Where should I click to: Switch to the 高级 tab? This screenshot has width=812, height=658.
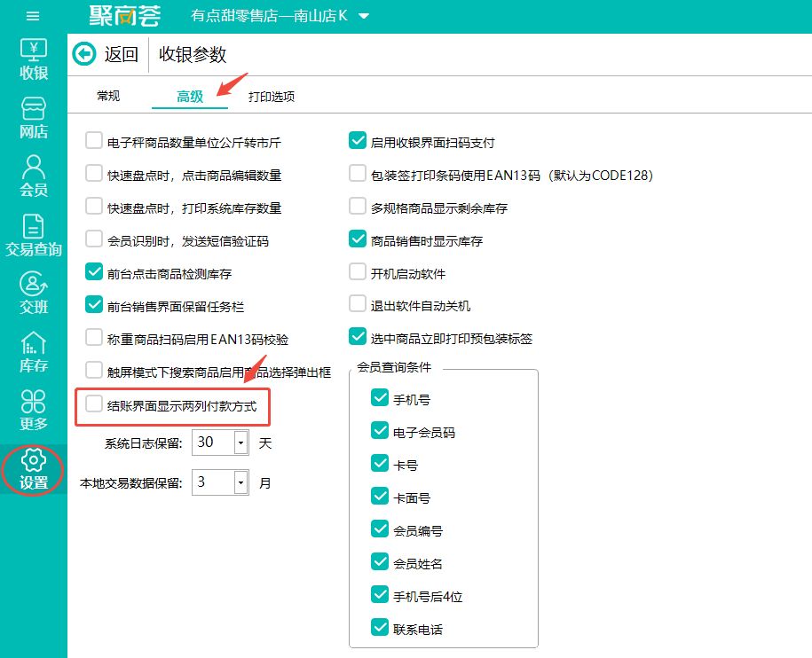[x=190, y=96]
